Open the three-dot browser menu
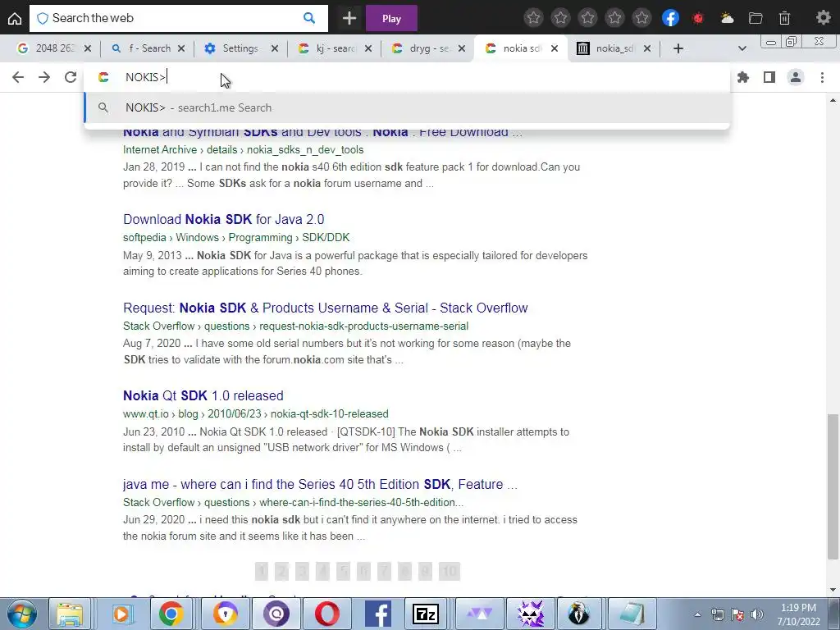Image resolution: width=840 pixels, height=630 pixels. click(x=822, y=77)
